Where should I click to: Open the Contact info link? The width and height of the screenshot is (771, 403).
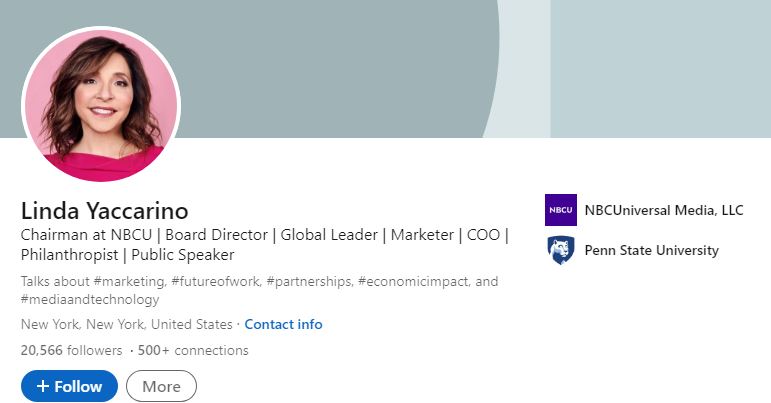click(283, 324)
